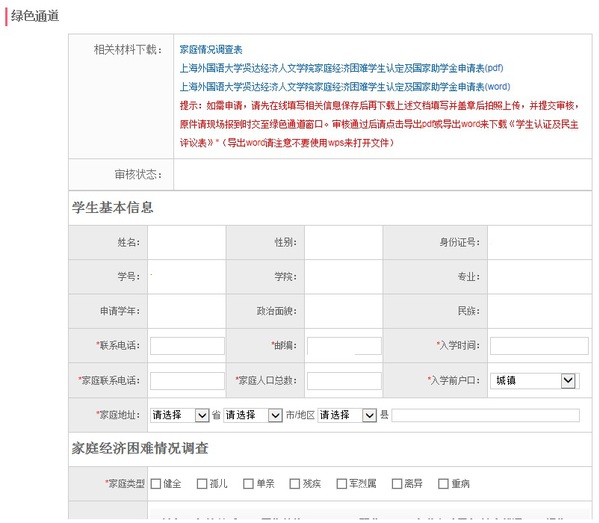The width and height of the screenshot is (599, 523).
Task: Select the 离异 checkbox
Action: tap(397, 484)
